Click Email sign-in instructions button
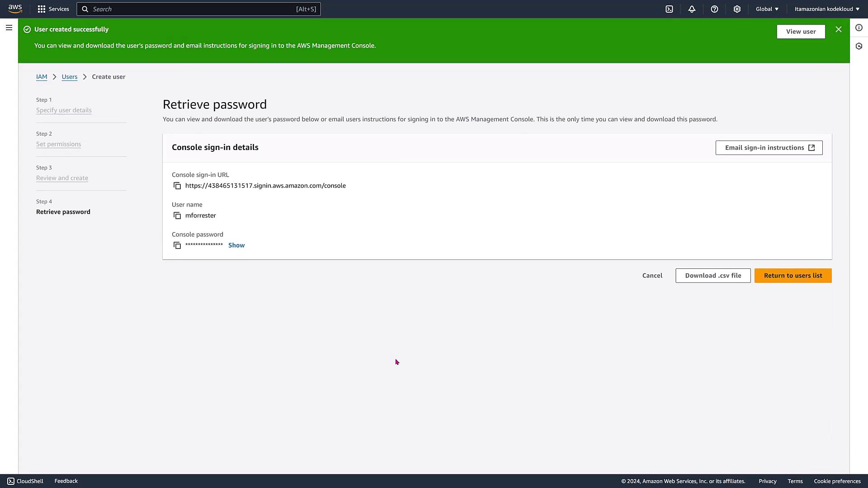Viewport: 868px width, 488px height. pos(769,148)
